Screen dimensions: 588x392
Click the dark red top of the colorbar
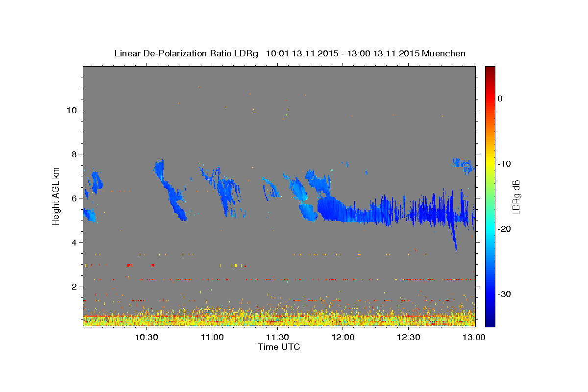(x=490, y=70)
